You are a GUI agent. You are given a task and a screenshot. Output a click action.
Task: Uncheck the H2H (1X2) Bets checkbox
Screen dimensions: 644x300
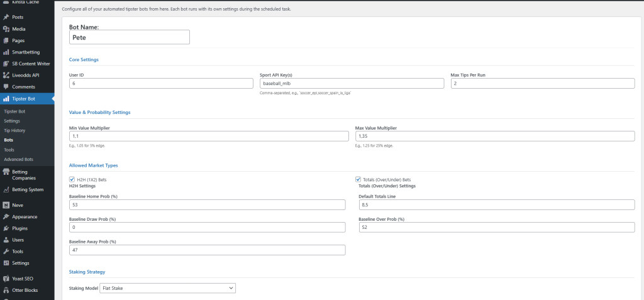coord(72,179)
